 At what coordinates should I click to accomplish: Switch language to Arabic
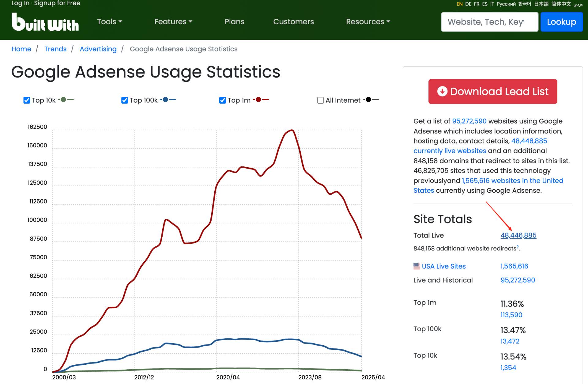tap(578, 4)
